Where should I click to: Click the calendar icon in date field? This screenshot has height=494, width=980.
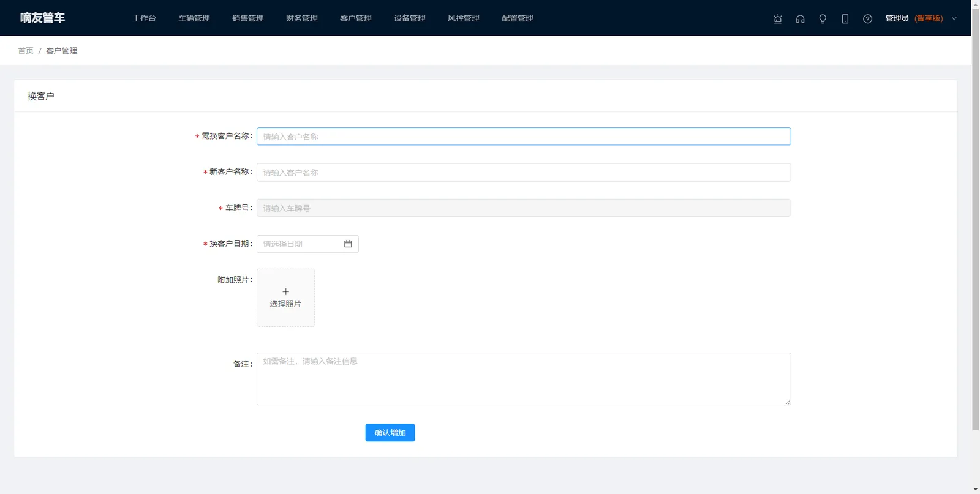coord(348,244)
